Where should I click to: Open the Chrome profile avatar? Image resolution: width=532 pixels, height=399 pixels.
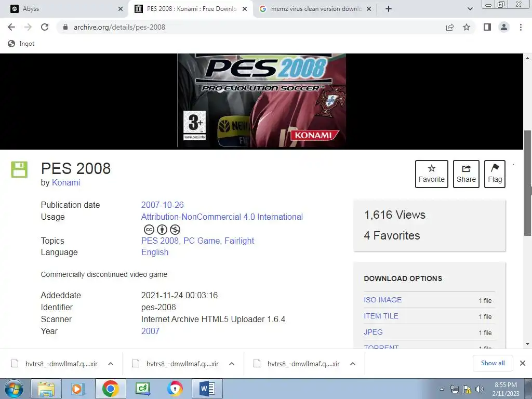tap(504, 27)
